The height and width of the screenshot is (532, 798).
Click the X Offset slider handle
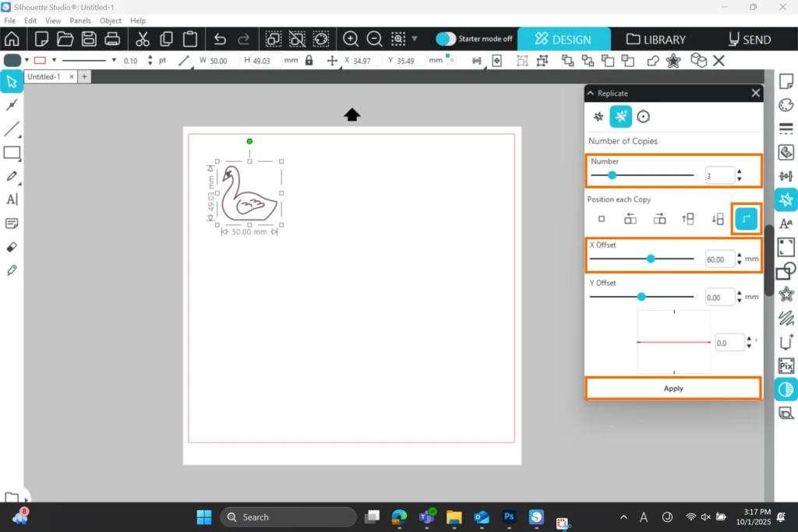click(x=651, y=259)
